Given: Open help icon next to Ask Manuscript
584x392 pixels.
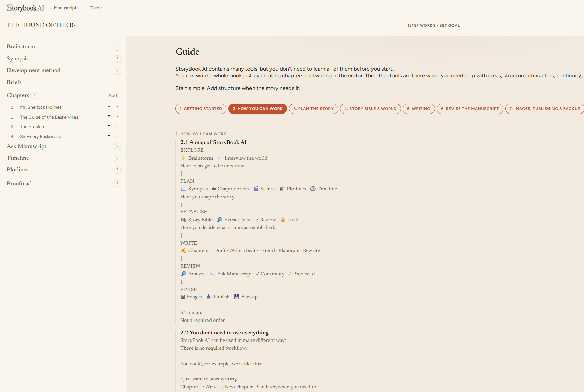Looking at the screenshot, I should click(117, 147).
